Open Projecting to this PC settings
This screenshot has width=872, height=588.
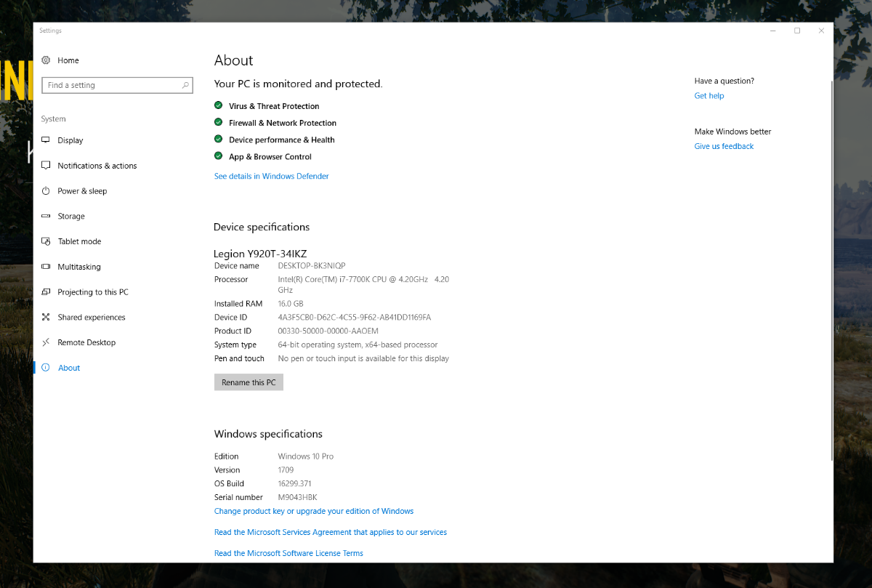[93, 292]
